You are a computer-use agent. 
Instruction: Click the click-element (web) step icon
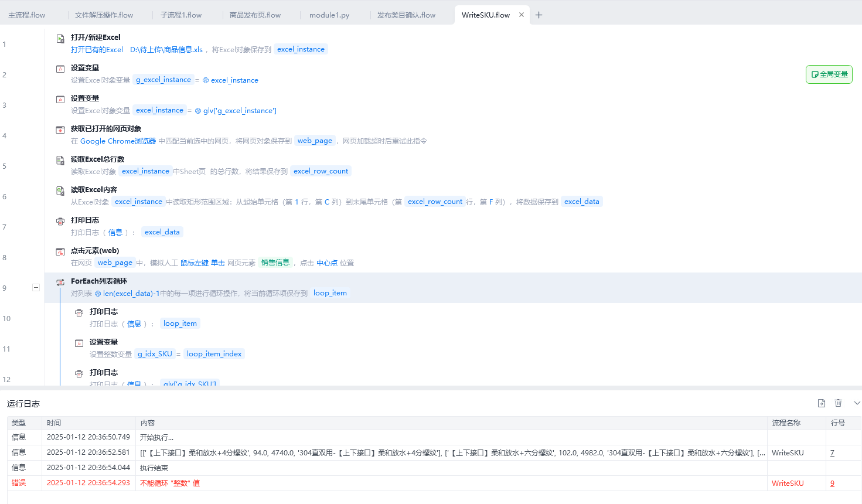pyautogui.click(x=60, y=252)
